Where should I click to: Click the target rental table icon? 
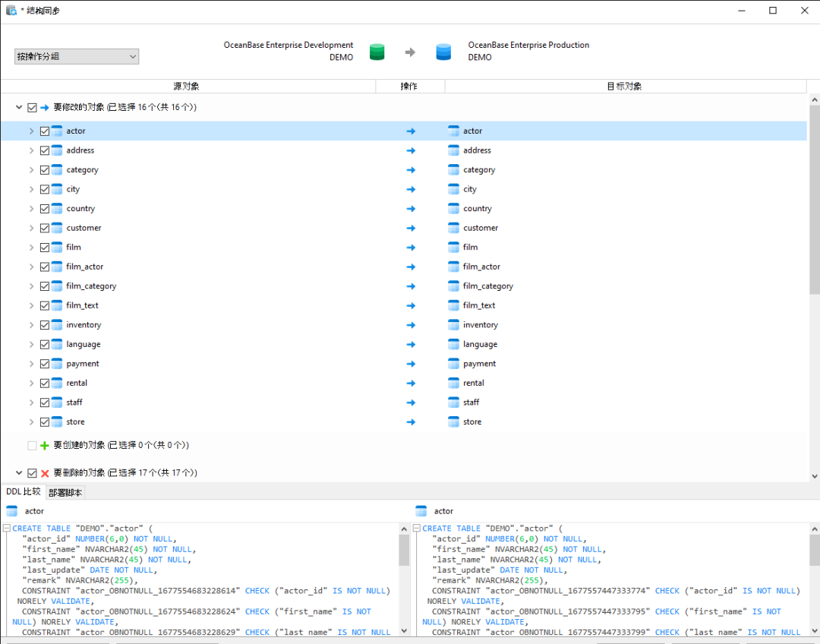coord(453,383)
